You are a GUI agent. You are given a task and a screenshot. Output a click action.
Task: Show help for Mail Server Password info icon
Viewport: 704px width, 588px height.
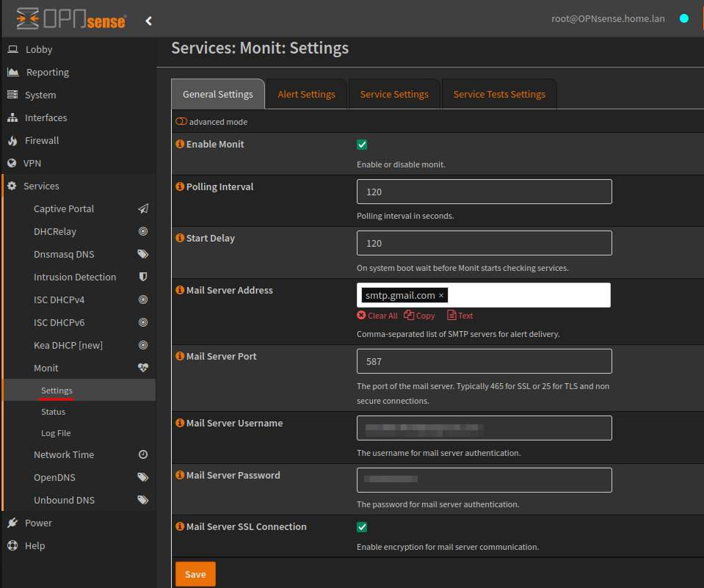[x=180, y=476]
